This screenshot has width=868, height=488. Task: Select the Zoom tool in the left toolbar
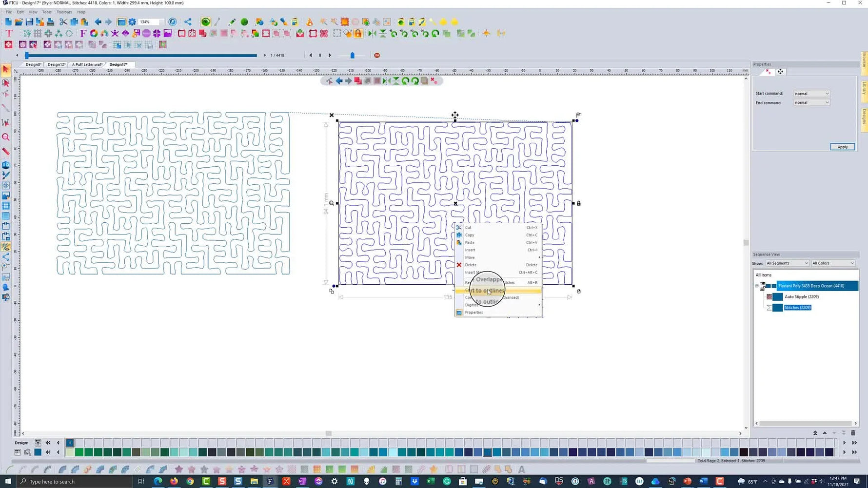(6, 137)
